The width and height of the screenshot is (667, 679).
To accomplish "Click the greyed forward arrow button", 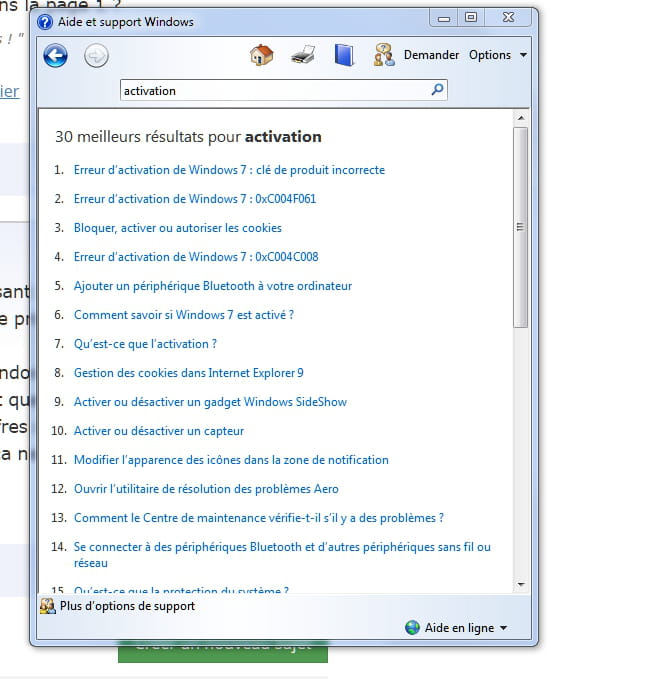I will (x=96, y=55).
